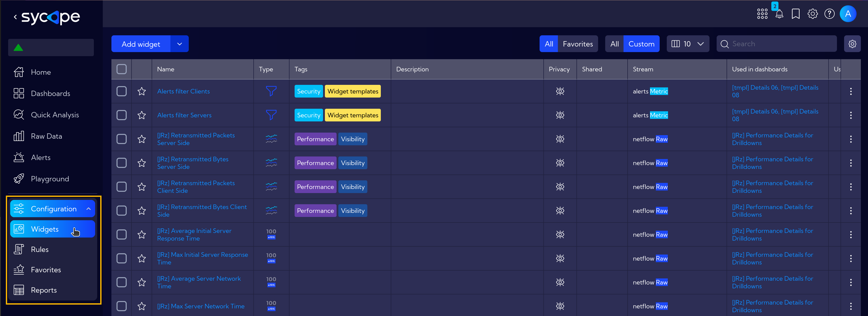Open the user avatar A menu
Screen dimensions: 868x316
[848, 14]
